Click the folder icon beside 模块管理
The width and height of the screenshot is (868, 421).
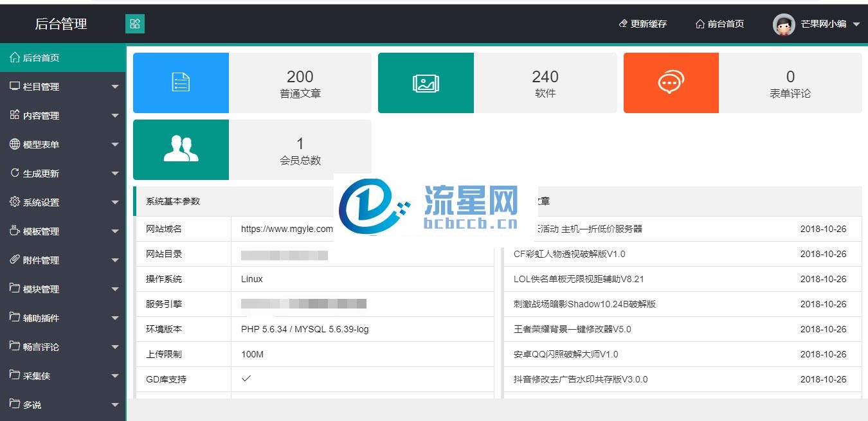(15, 289)
